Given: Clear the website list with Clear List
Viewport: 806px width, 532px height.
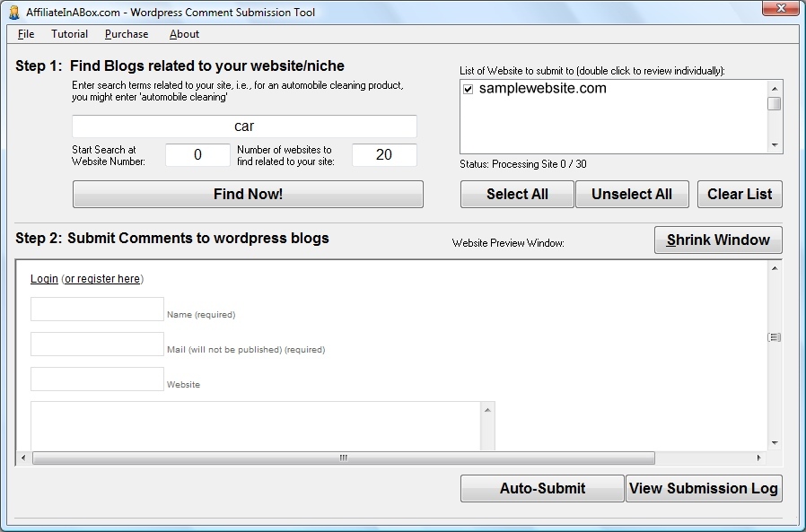Looking at the screenshot, I should click(x=740, y=195).
